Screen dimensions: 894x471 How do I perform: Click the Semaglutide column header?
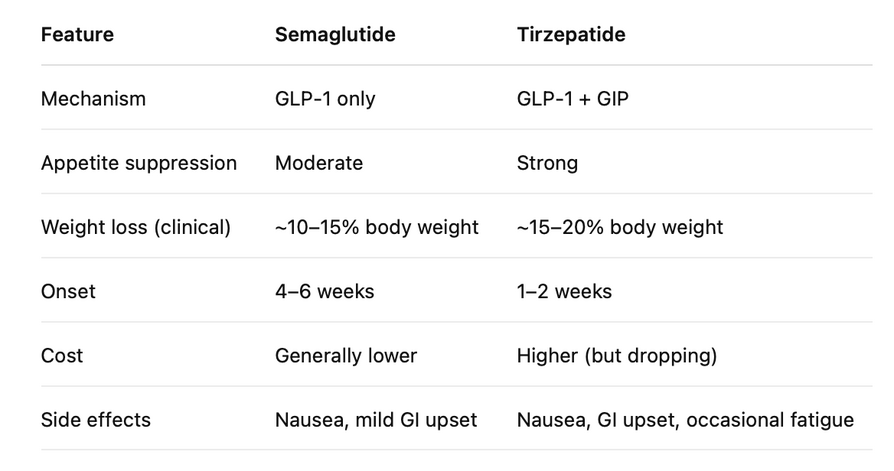(x=335, y=34)
